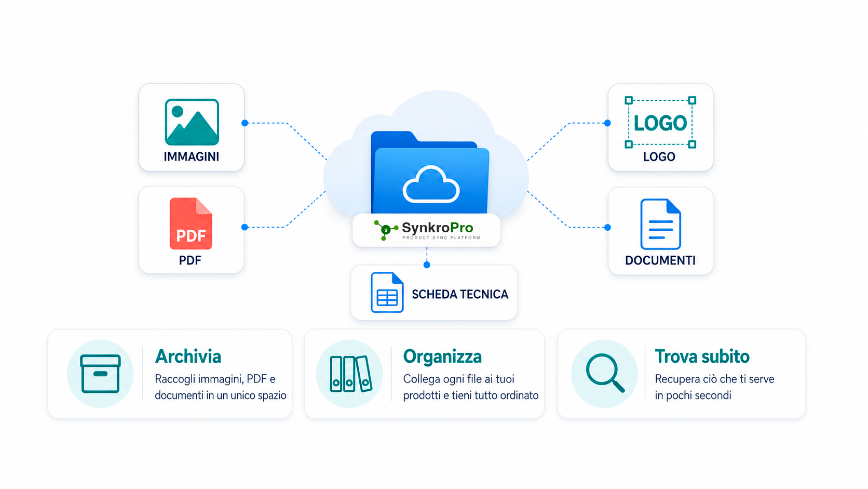Screen dimensions: 868x489
Task: Select the DOCUMENTI caption text
Action: coord(660,260)
